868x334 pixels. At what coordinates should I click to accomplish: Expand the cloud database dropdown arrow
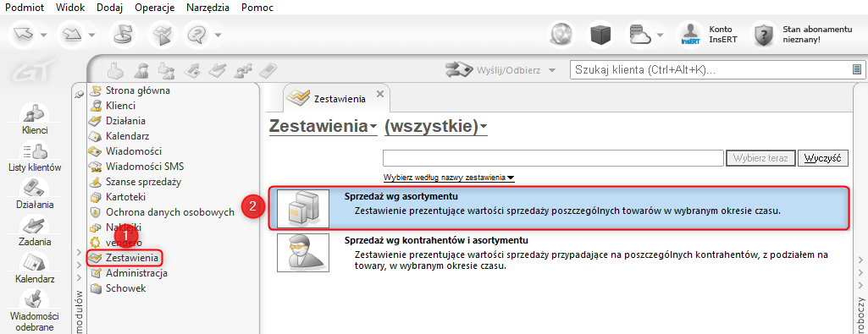(x=660, y=36)
